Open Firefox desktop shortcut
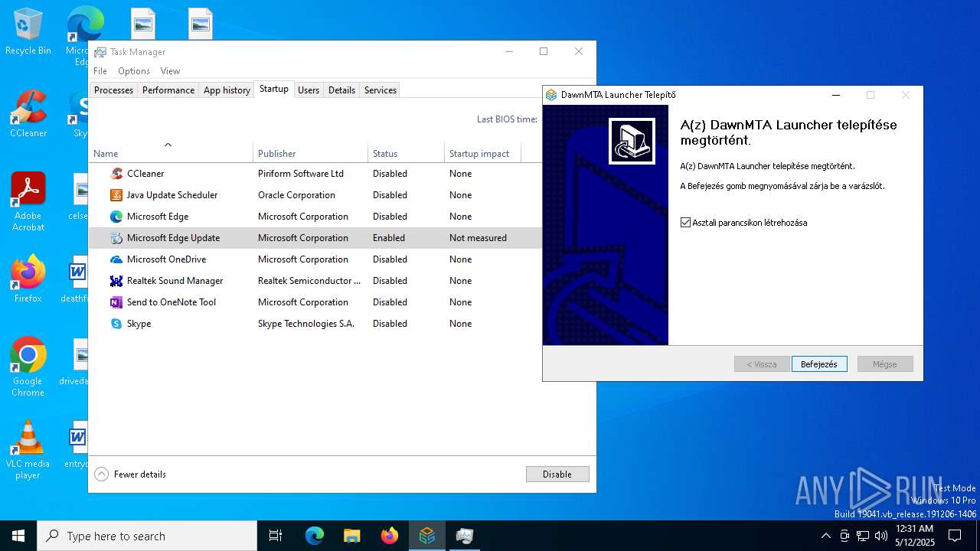Screen dimensions: 980x551 pyautogui.click(x=28, y=279)
